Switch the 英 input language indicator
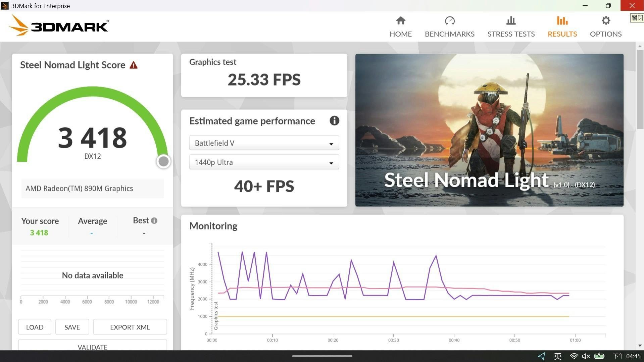644x362 pixels. (x=558, y=356)
